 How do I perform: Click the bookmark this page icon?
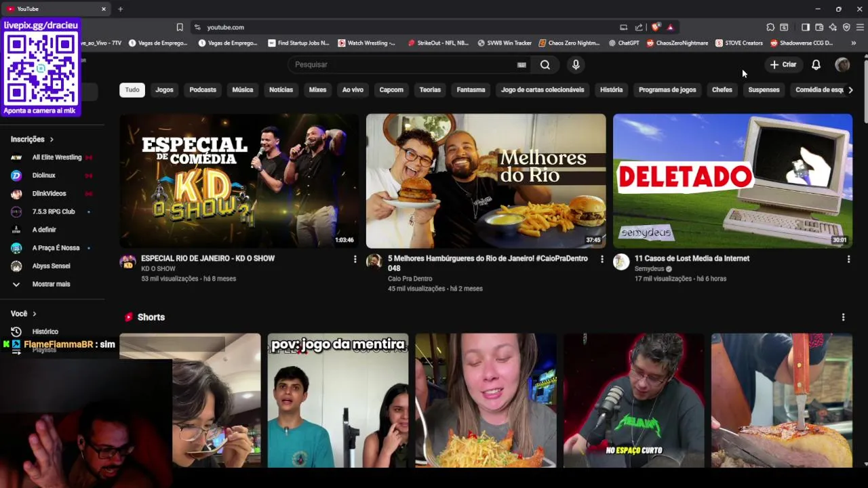click(x=180, y=27)
